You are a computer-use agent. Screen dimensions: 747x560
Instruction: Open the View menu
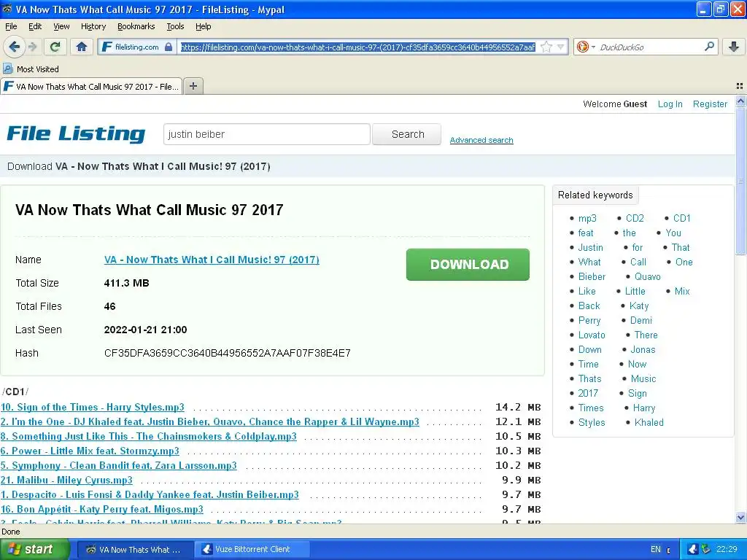click(x=61, y=26)
